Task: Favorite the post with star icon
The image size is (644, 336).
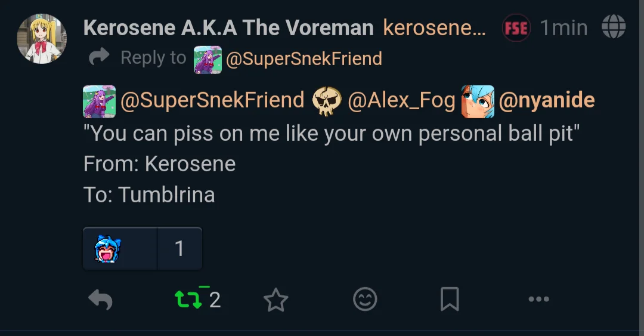Action: click(x=275, y=300)
